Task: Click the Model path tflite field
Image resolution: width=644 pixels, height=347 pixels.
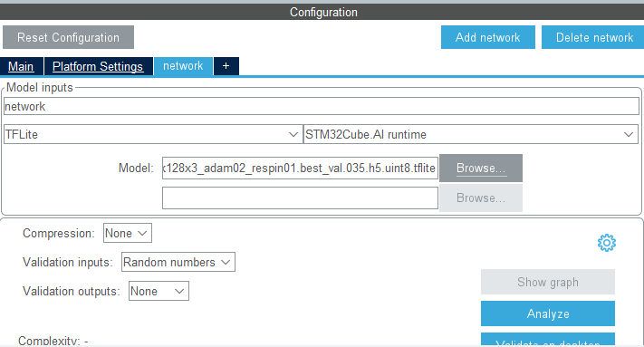Action: pyautogui.click(x=300, y=169)
